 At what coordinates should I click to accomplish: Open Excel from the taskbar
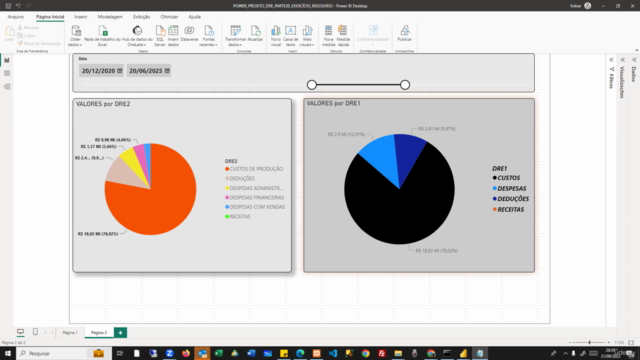(x=218, y=353)
